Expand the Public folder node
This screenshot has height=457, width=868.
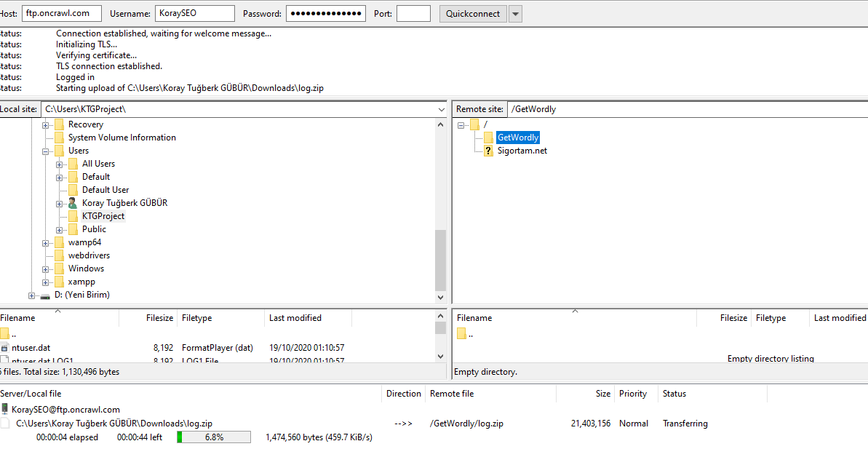pyautogui.click(x=59, y=230)
